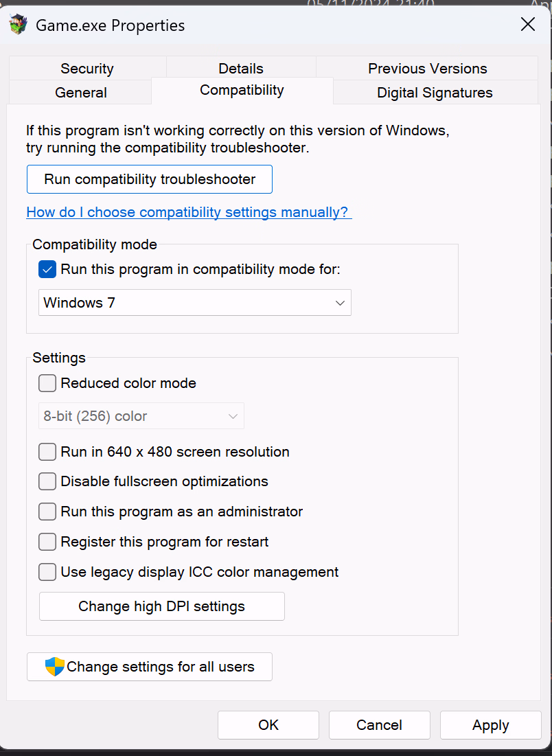Tick Run in 640 x 480 screen resolution
552x756 pixels.
(x=47, y=452)
